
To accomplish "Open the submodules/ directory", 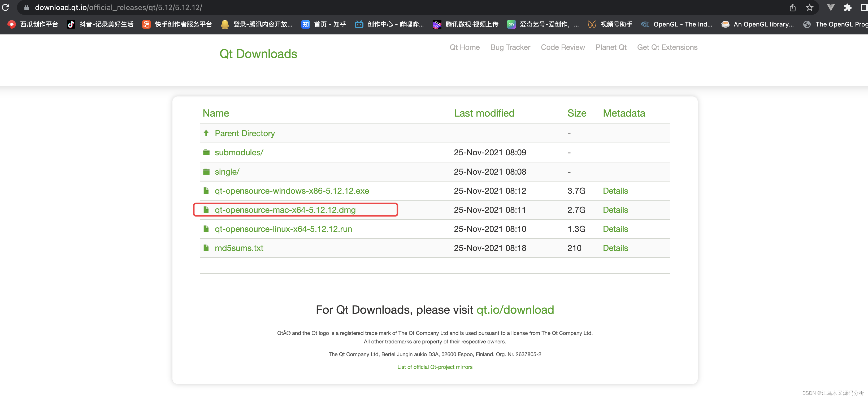I will pyautogui.click(x=239, y=152).
